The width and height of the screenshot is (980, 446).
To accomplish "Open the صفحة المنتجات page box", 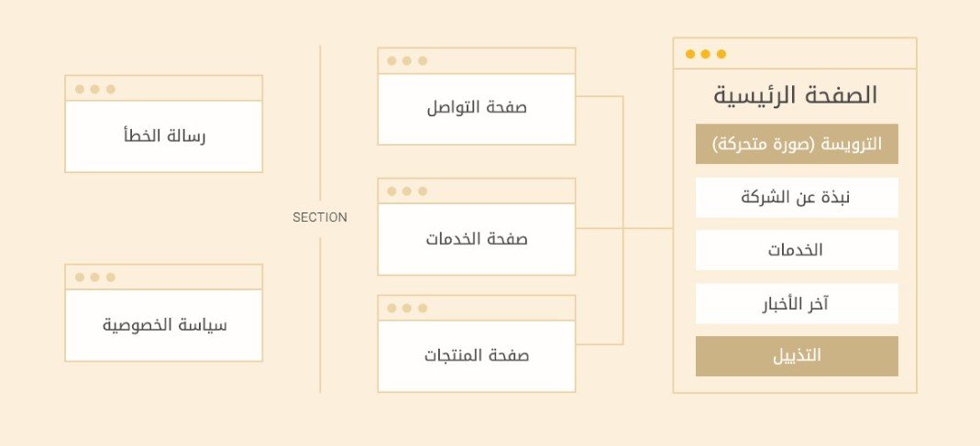I will (x=476, y=355).
